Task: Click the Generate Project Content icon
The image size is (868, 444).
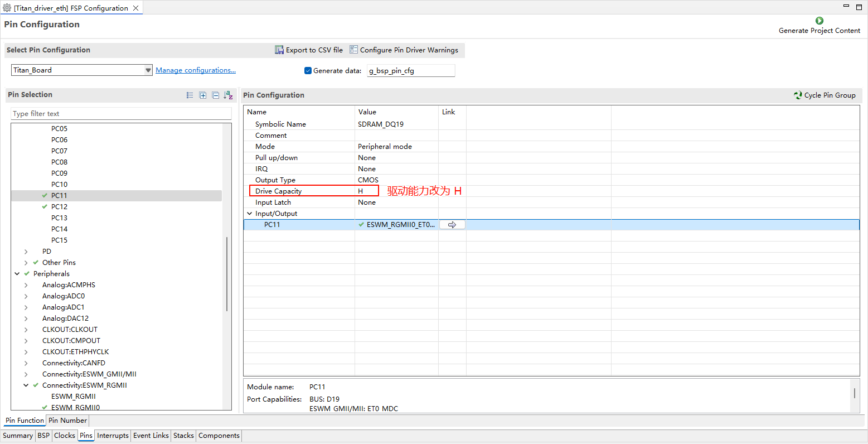Action: click(819, 21)
